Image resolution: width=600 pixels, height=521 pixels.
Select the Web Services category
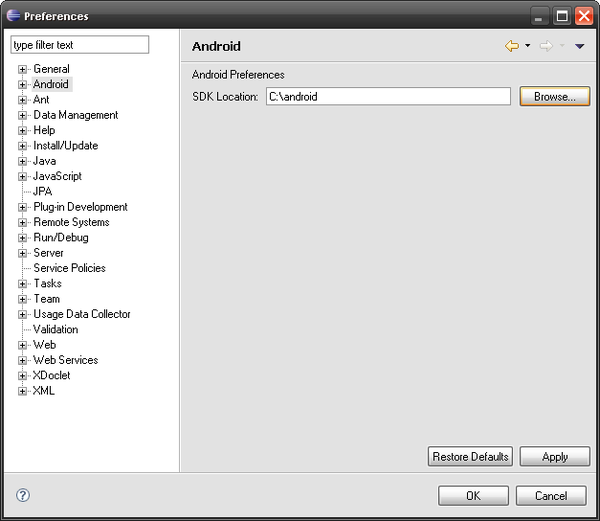(65, 360)
